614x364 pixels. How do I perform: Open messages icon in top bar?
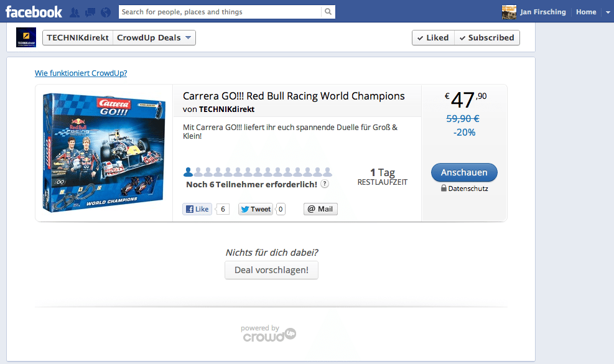coord(90,12)
